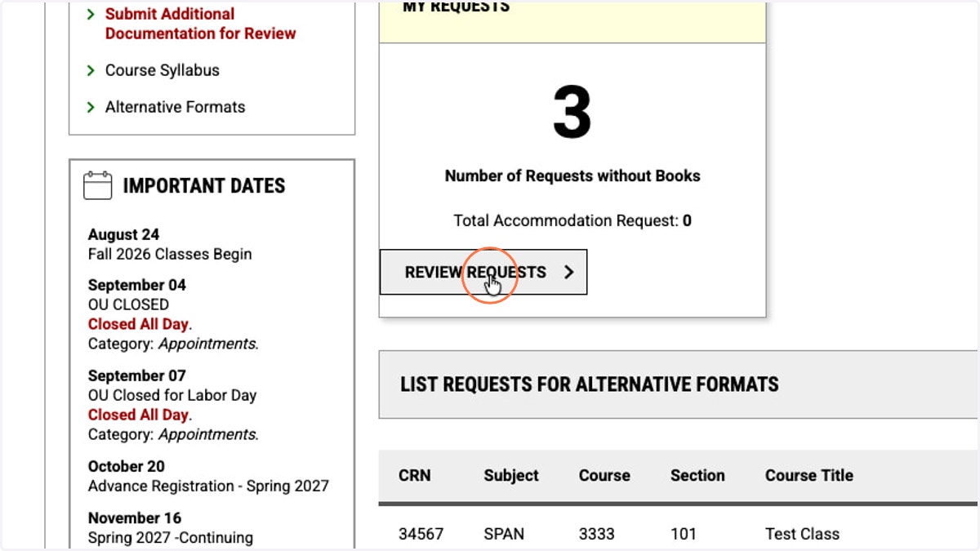Select CRN cell 34567
This screenshot has height=551, width=980.
[421, 534]
